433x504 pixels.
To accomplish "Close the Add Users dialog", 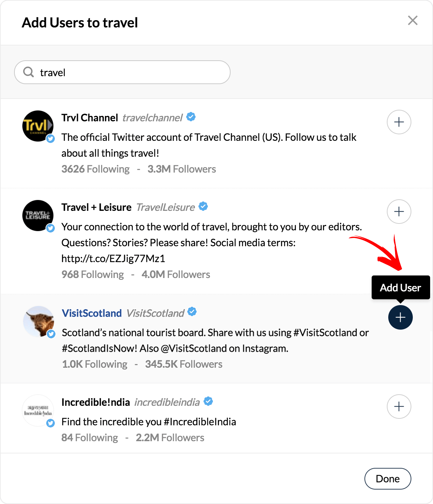I will (x=412, y=21).
